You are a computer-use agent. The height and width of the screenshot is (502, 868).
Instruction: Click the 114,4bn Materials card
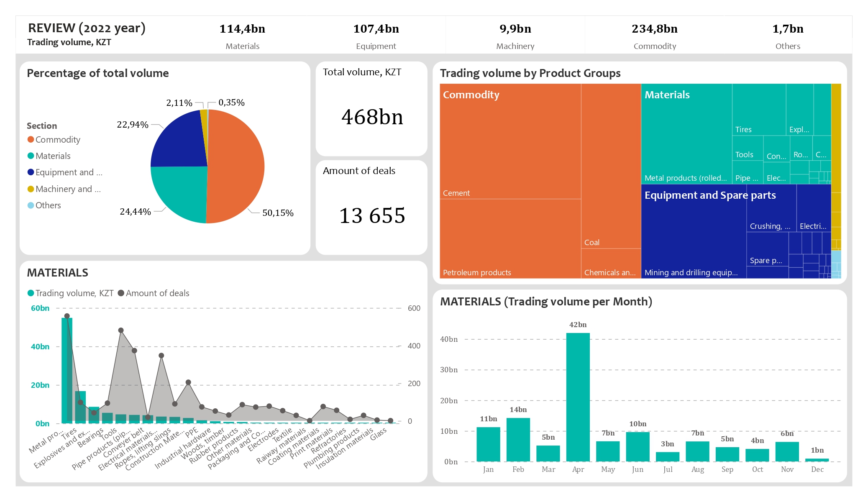(242, 36)
